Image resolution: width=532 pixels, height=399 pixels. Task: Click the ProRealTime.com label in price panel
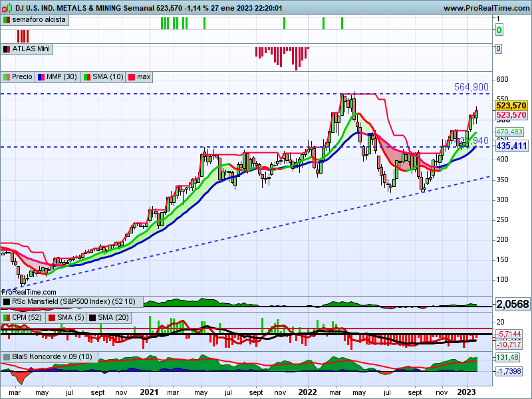pyautogui.click(x=29, y=292)
